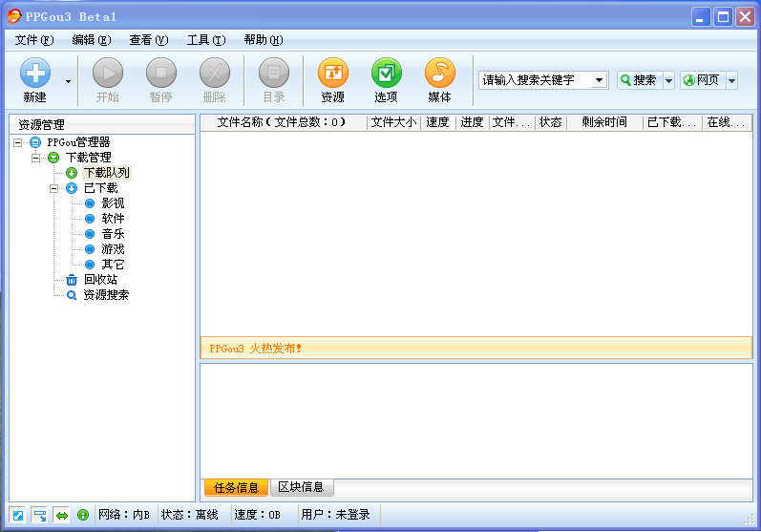Image resolution: width=761 pixels, height=532 pixels.
Task: Open the 编辑(E) menu
Action: pos(92,40)
